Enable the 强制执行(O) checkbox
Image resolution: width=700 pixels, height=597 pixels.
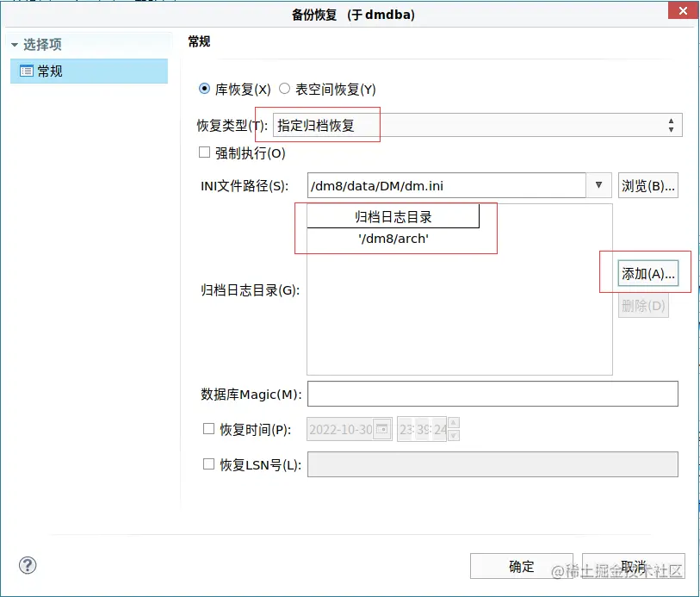pos(203,152)
